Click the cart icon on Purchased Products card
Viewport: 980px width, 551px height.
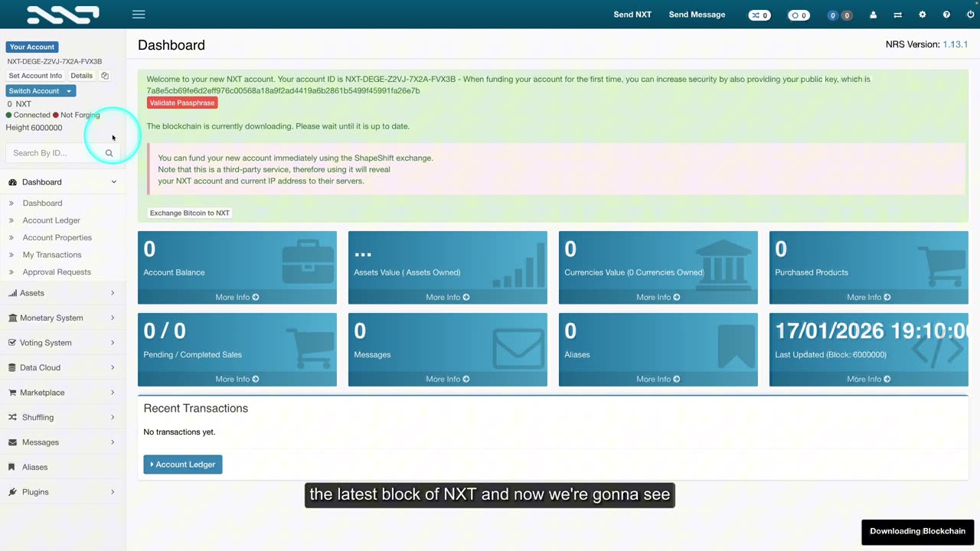941,266
